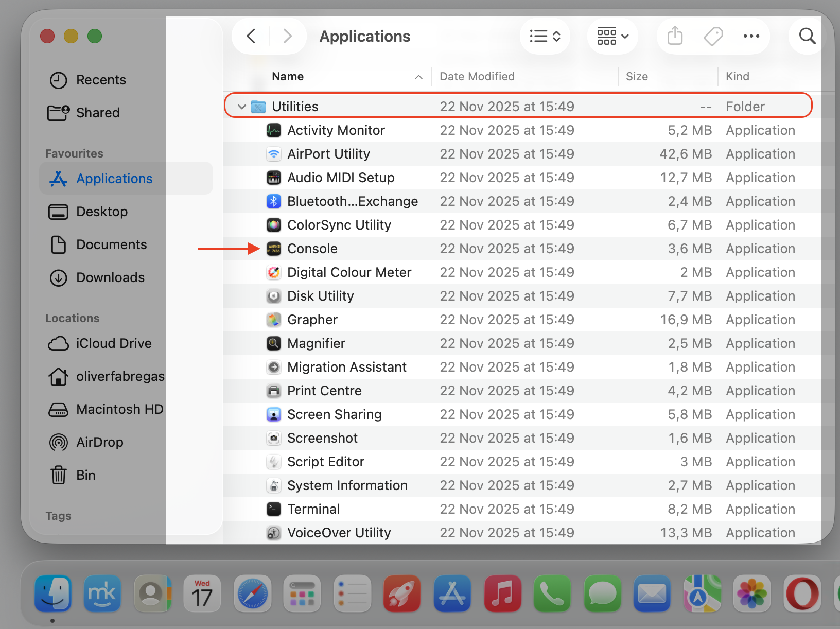Open Mail from the Dock
Image resolution: width=840 pixels, height=629 pixels.
tap(652, 593)
